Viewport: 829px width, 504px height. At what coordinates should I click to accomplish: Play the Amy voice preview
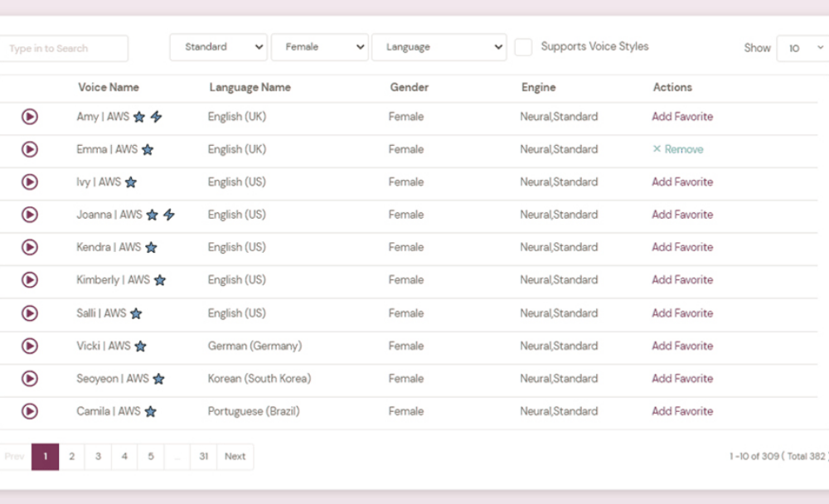tap(30, 117)
